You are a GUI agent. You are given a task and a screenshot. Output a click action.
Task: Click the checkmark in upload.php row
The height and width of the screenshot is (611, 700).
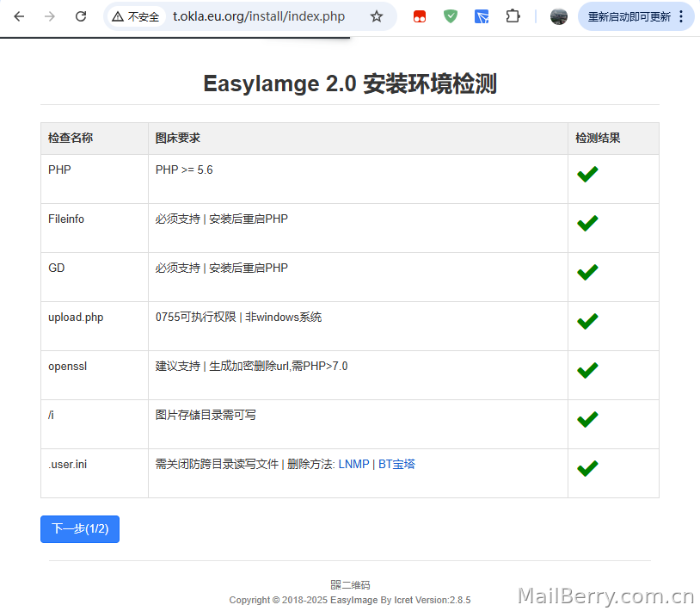[x=587, y=322]
